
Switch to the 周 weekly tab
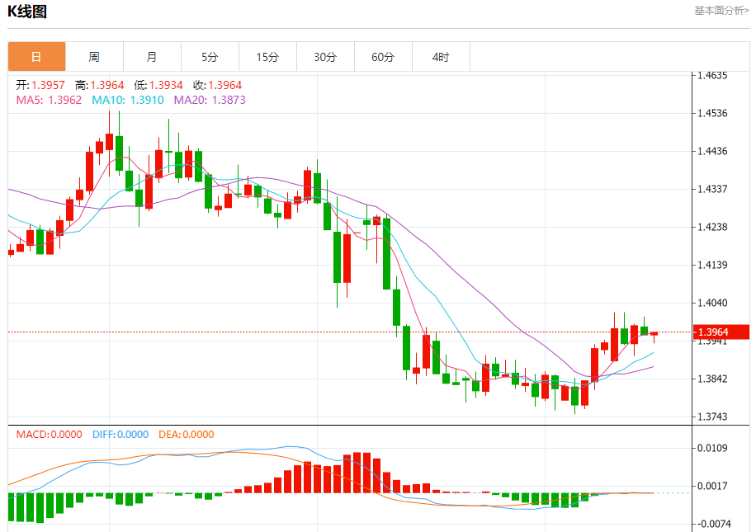[x=94, y=57]
